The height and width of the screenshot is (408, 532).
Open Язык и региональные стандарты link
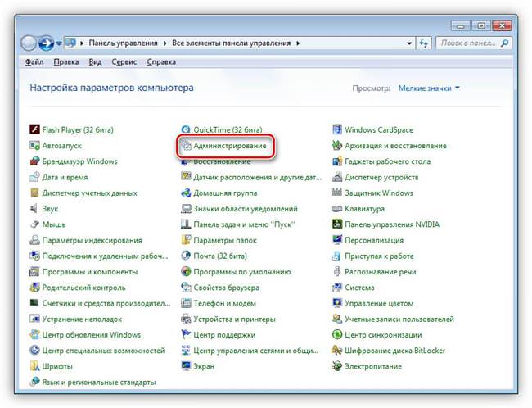[x=99, y=382]
